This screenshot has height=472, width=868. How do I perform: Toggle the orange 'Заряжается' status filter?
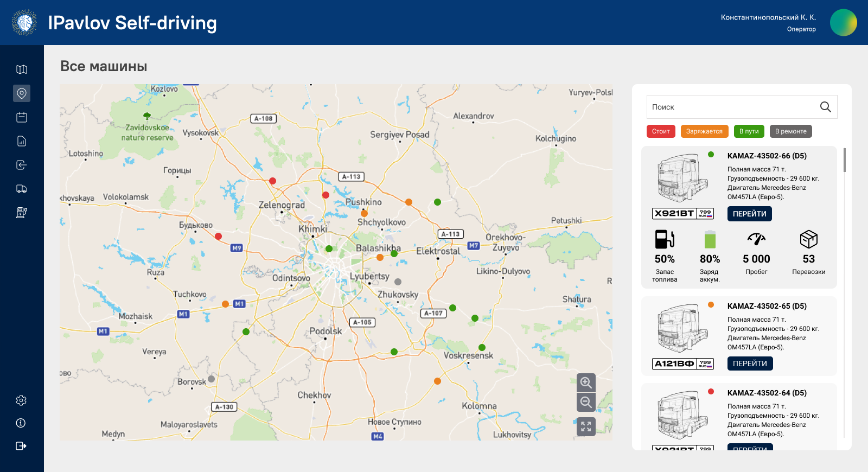(704, 131)
